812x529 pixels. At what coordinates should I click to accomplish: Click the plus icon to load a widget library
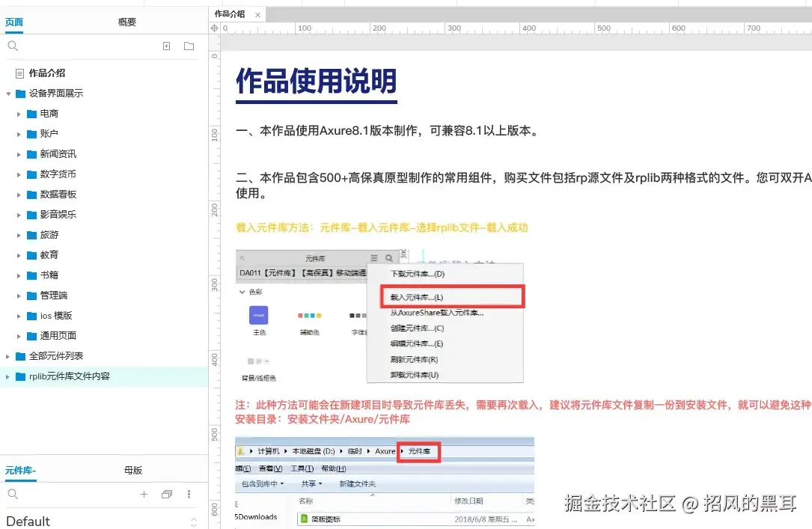(x=144, y=495)
